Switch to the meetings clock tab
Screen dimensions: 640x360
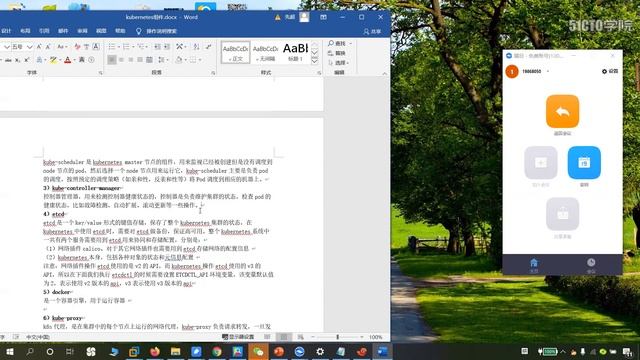(591, 264)
